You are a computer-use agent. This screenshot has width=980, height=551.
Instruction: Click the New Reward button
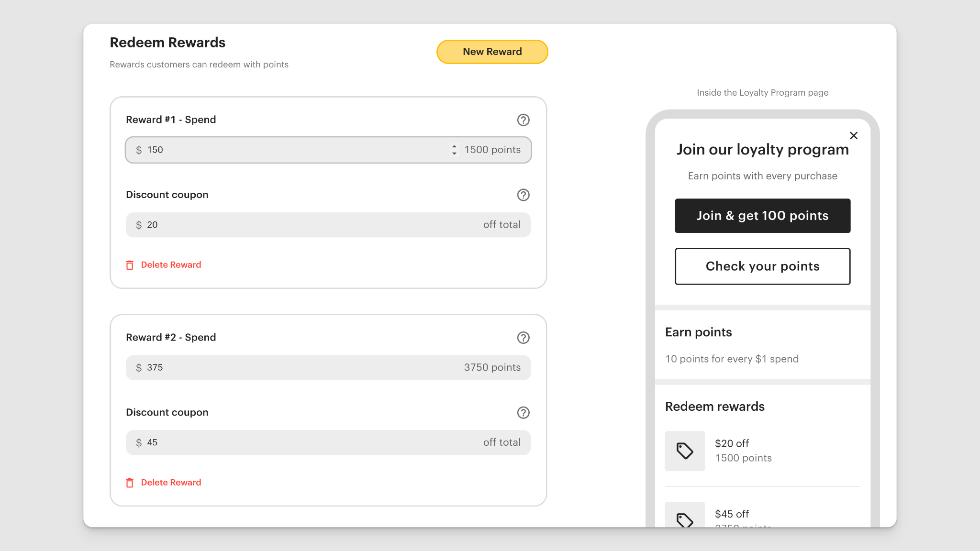[492, 51]
